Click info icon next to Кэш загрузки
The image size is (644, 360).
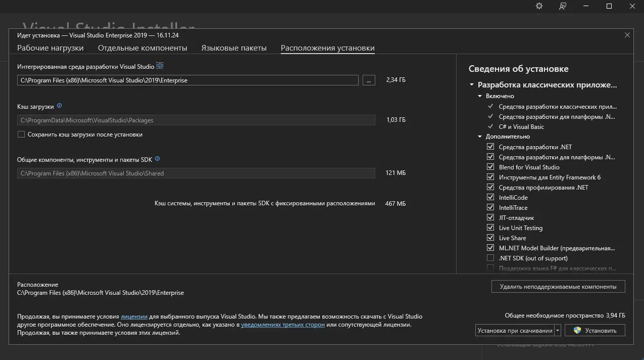[59, 106]
